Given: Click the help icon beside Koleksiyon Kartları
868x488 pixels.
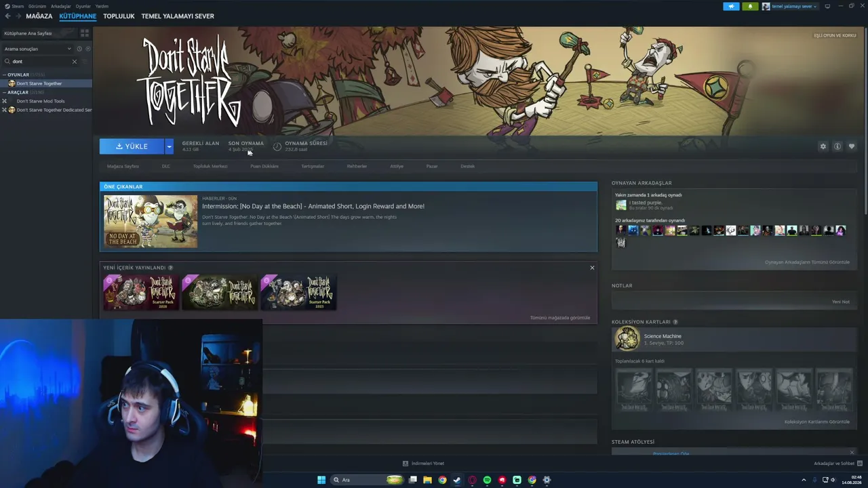Looking at the screenshot, I should click(x=675, y=322).
